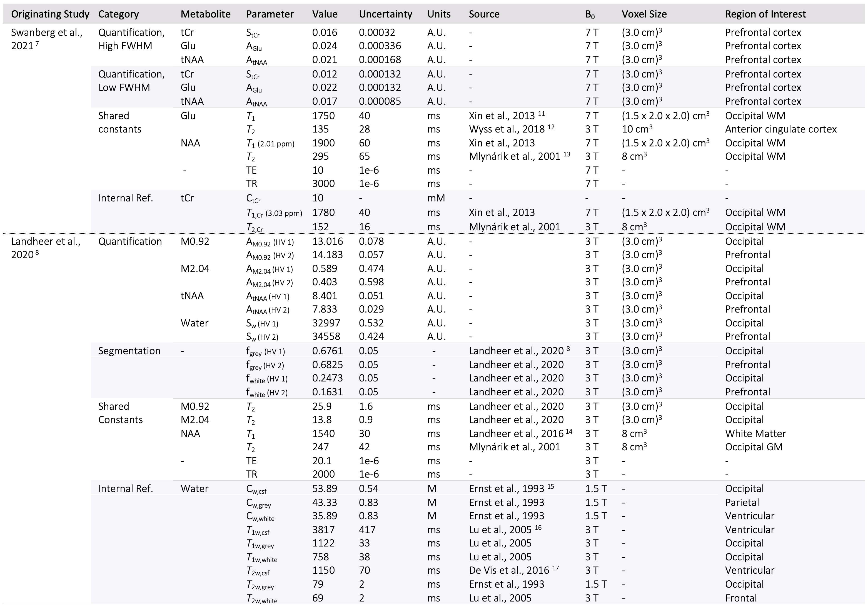Click the Uncertainty column header
The height and width of the screenshot is (609, 868).
[385, 14]
